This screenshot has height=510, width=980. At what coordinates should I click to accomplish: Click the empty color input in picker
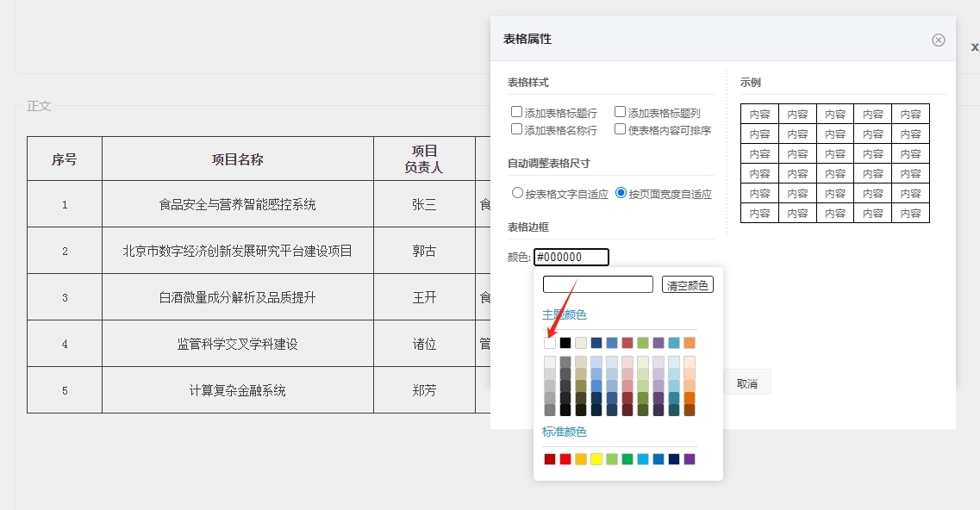click(x=597, y=284)
